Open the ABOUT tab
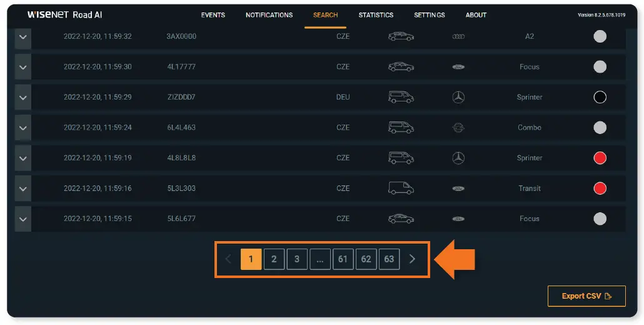644x325 pixels. click(x=476, y=15)
